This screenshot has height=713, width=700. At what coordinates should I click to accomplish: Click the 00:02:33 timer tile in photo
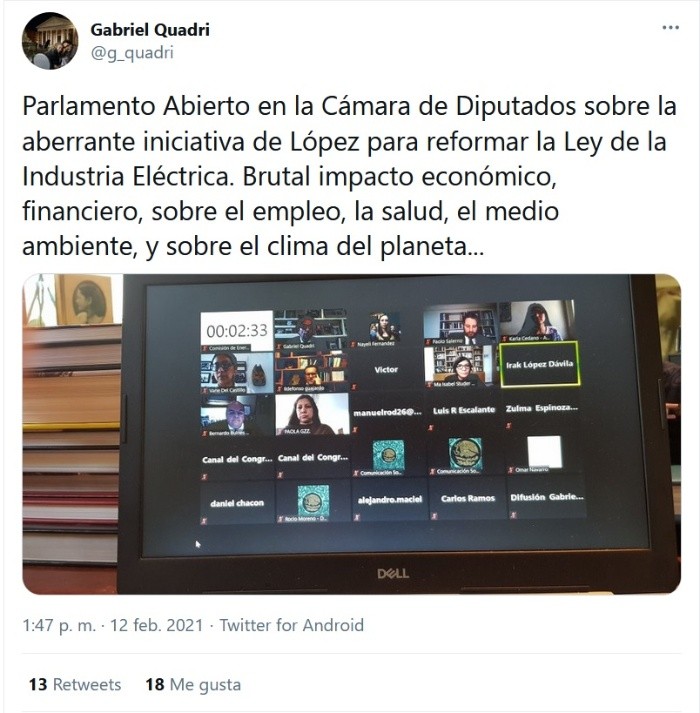pos(237,331)
